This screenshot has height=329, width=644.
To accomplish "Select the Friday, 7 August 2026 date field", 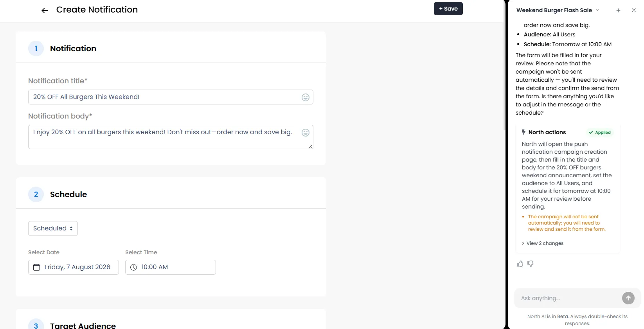I will [74, 267].
